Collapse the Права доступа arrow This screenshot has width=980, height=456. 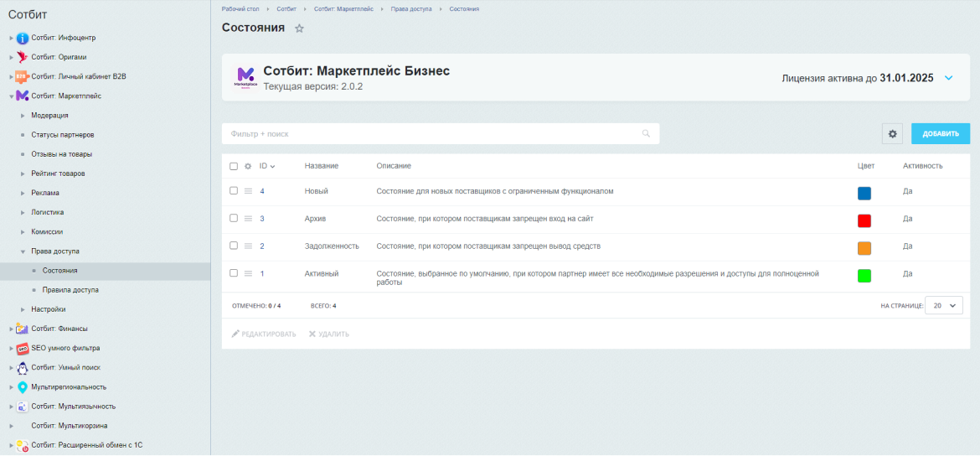(23, 251)
